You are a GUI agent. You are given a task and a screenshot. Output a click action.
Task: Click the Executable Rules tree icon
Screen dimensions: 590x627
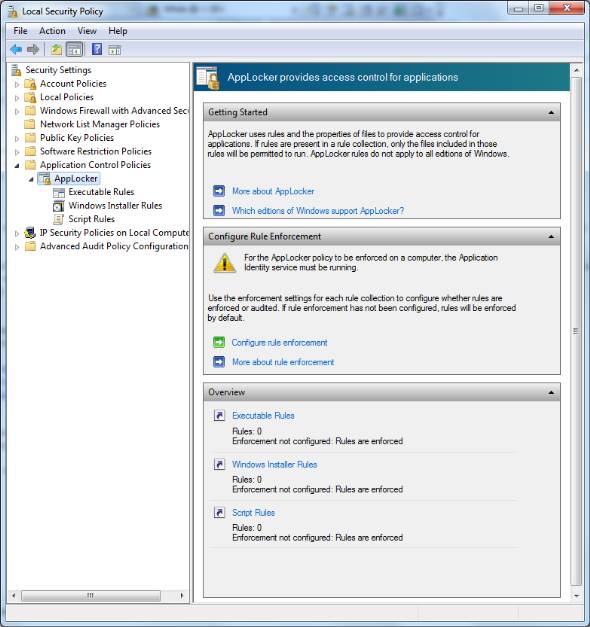[x=59, y=192]
